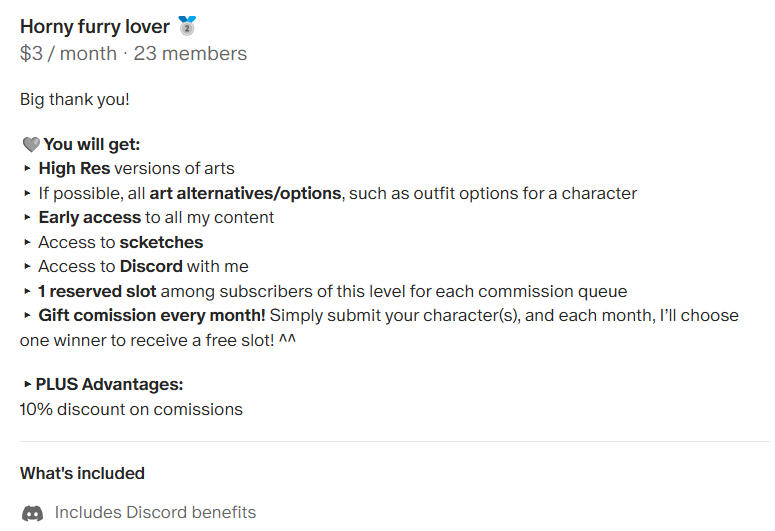Click the "23 members" count
The width and height of the screenshot is (775, 531).
pyautogui.click(x=190, y=54)
